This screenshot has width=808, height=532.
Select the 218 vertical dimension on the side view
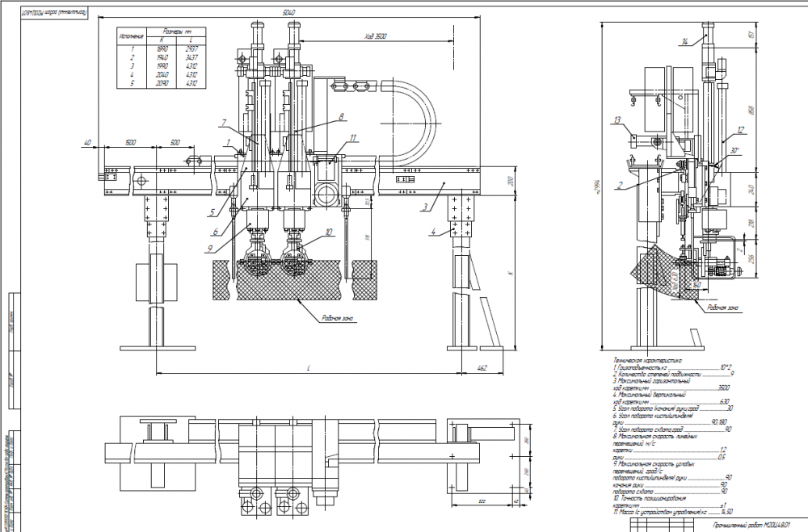(x=751, y=224)
